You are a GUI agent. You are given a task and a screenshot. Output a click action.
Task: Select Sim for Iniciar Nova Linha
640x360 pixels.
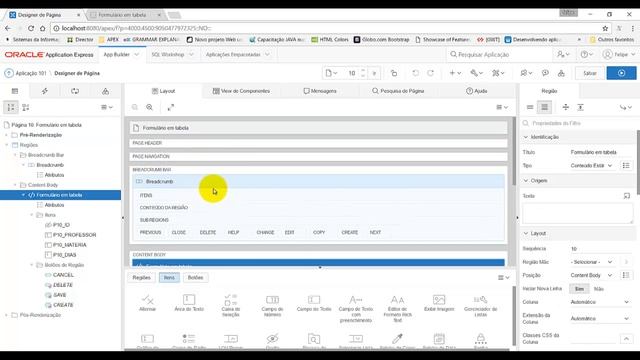[579, 289]
